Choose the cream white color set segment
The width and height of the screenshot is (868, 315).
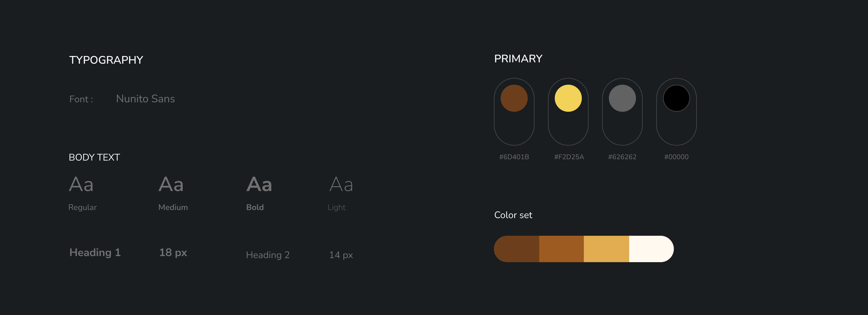[651, 249]
